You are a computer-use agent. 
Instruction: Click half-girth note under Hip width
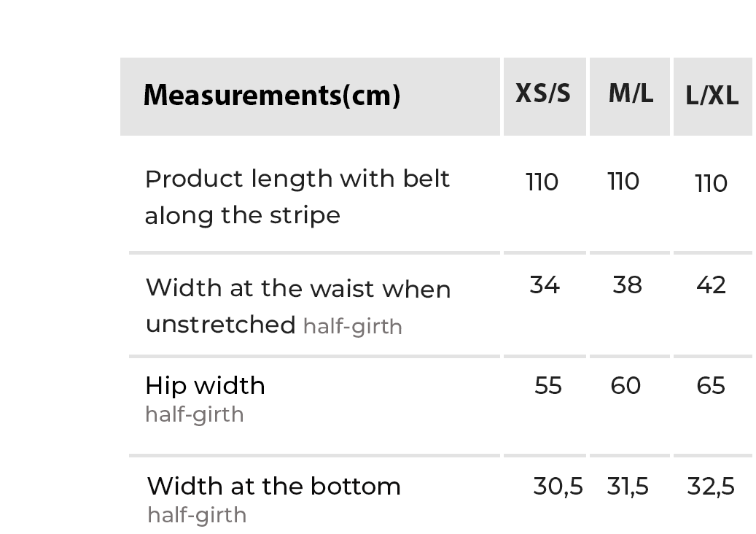tap(195, 414)
